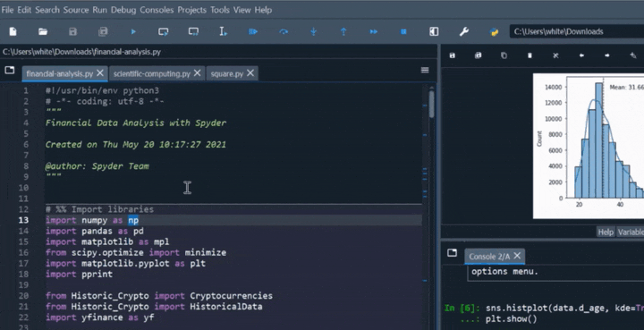This screenshot has width=644, height=330.
Task: Browse editor tabs icon
Action: pos(10,70)
